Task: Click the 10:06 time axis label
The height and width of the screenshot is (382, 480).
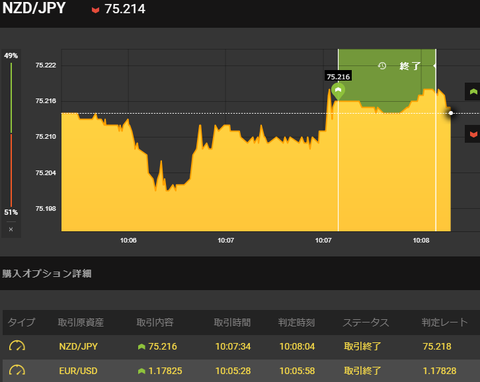Action: click(128, 240)
